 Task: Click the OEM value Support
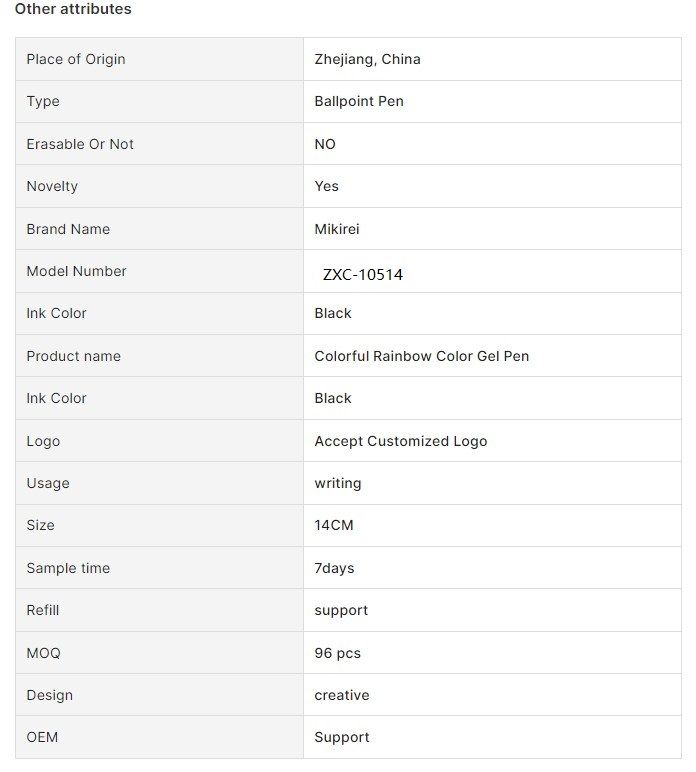pyautogui.click(x=342, y=737)
